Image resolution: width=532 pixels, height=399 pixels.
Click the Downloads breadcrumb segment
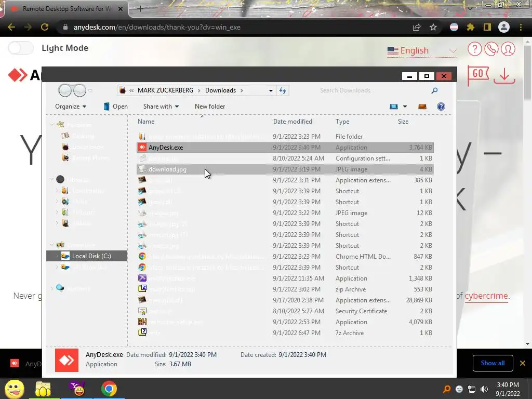tap(220, 90)
